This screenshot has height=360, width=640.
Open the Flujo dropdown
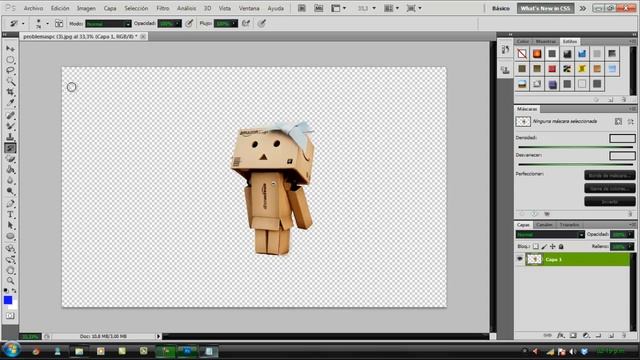click(234, 24)
